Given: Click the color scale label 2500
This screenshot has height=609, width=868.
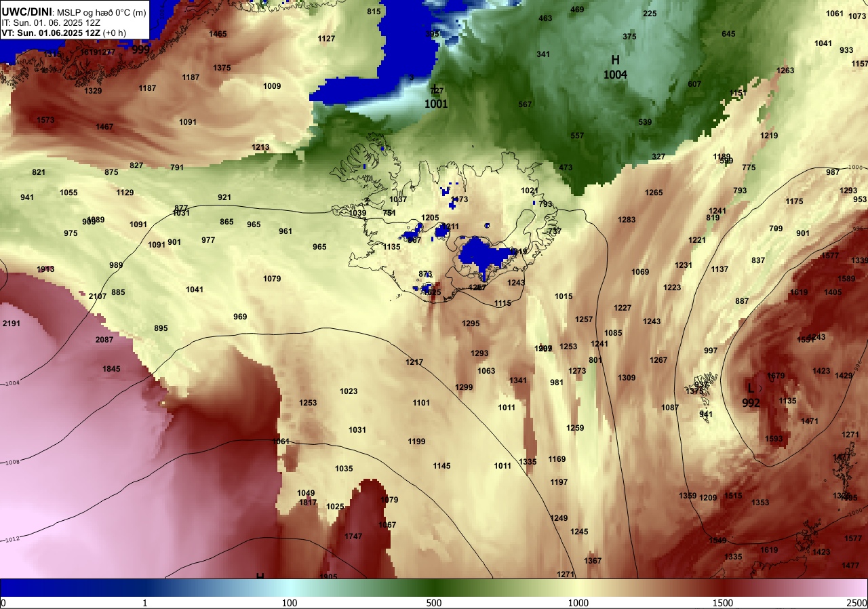Looking at the screenshot, I should point(857,603).
